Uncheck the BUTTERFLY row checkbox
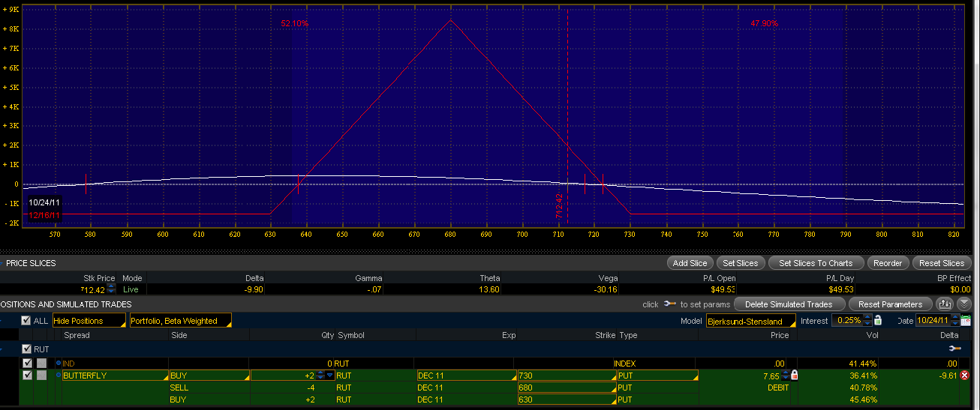980x410 pixels. [28, 375]
